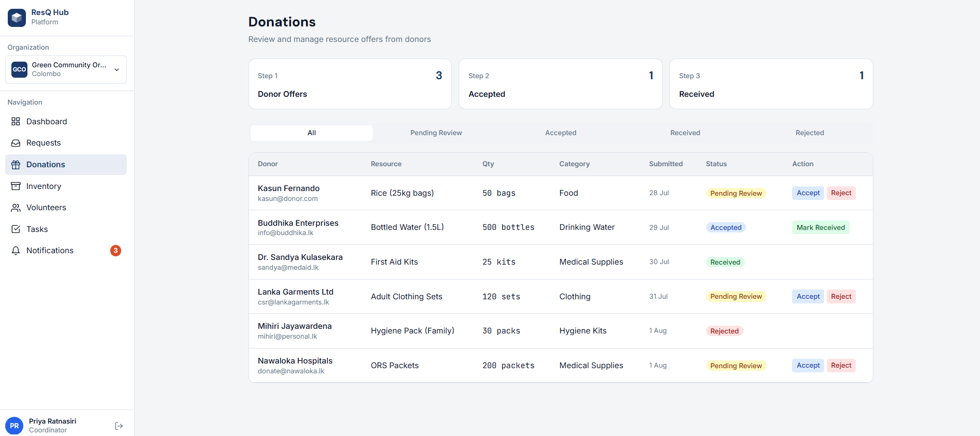980x436 pixels.
Task: Click the Hygiene Pack (Family) resource cell
Action: click(413, 331)
